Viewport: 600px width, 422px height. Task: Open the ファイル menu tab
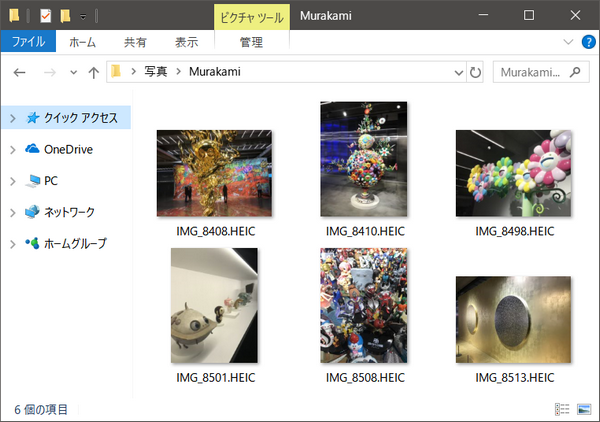point(28,41)
